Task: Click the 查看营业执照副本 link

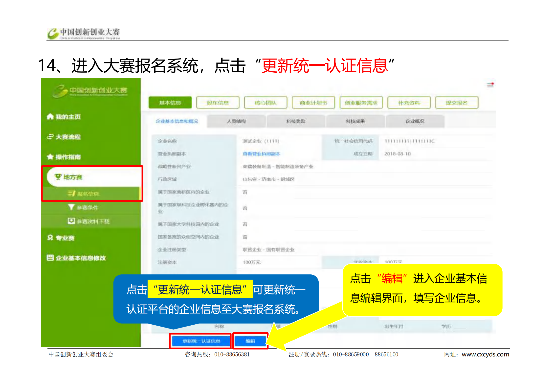Action: pos(261,154)
